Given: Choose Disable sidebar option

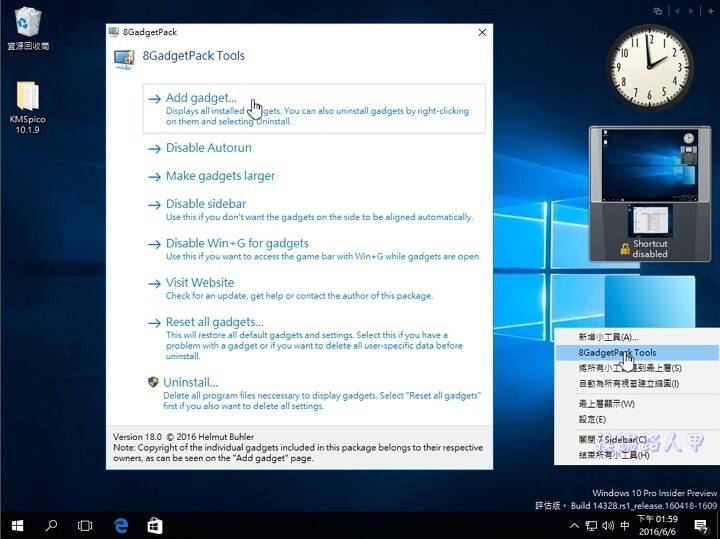Looking at the screenshot, I should pyautogui.click(x=310, y=210).
